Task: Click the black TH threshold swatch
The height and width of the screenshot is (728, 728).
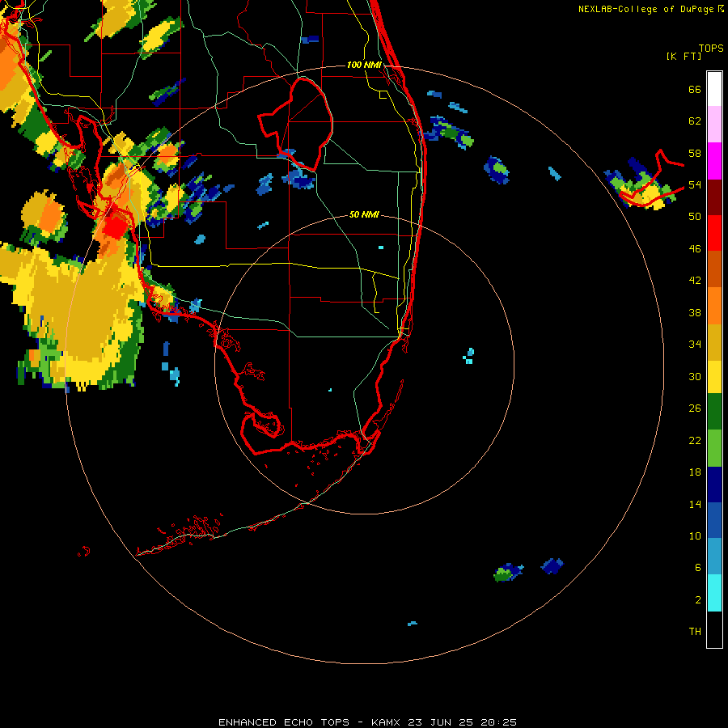Action: point(714,629)
